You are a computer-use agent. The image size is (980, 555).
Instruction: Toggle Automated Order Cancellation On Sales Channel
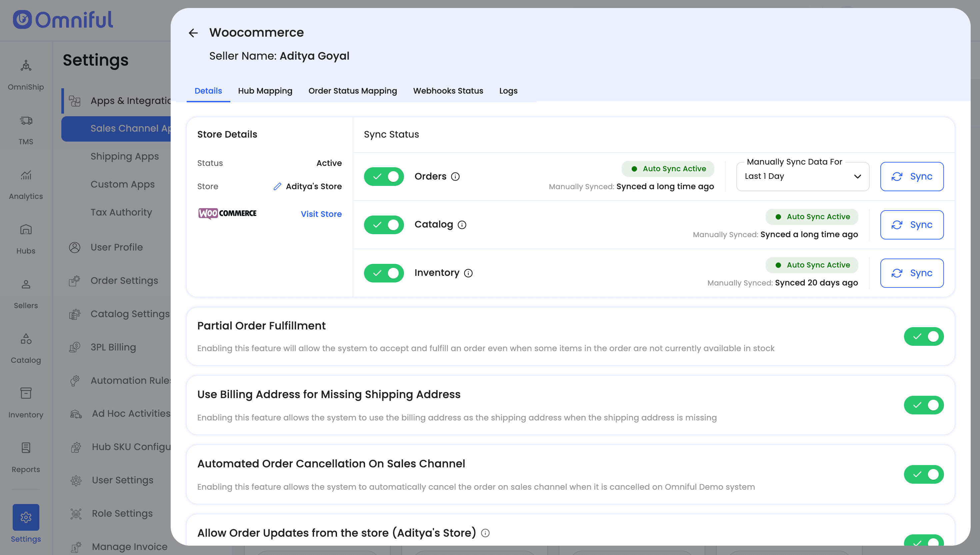coord(923,475)
